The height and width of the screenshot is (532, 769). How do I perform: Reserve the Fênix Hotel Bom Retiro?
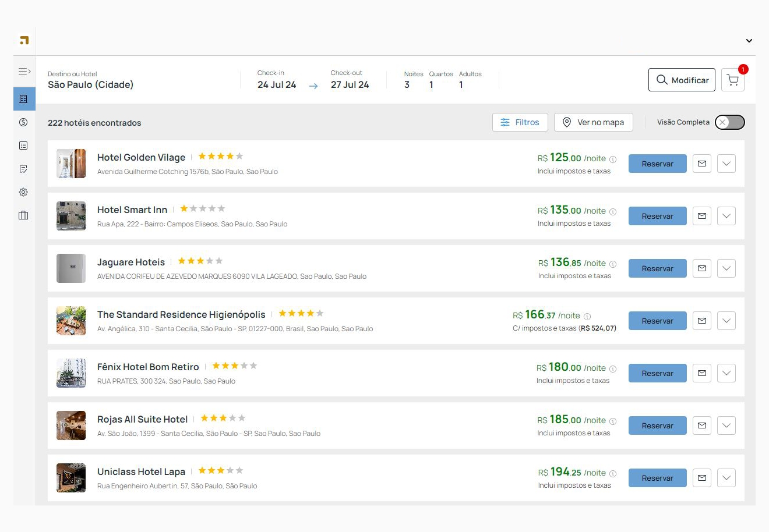(657, 373)
